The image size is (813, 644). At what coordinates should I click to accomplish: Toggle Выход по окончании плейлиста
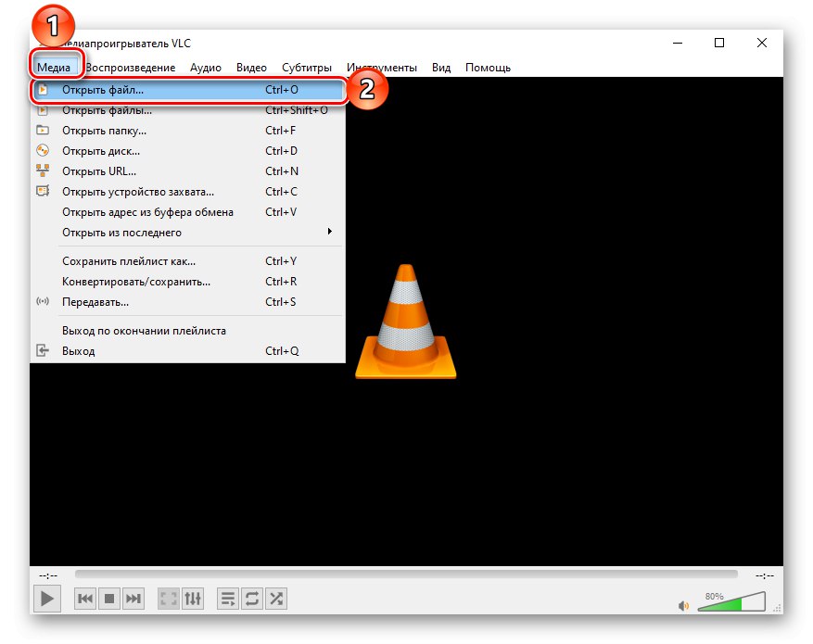pyautogui.click(x=187, y=331)
